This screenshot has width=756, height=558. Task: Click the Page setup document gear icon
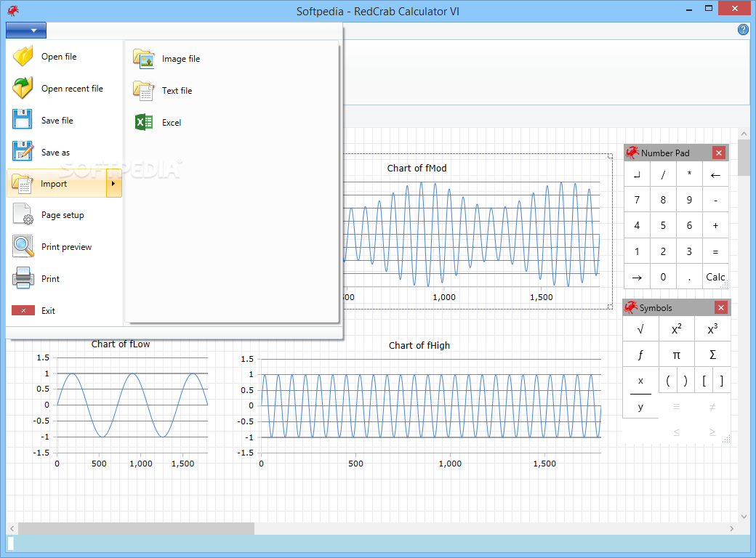23,215
